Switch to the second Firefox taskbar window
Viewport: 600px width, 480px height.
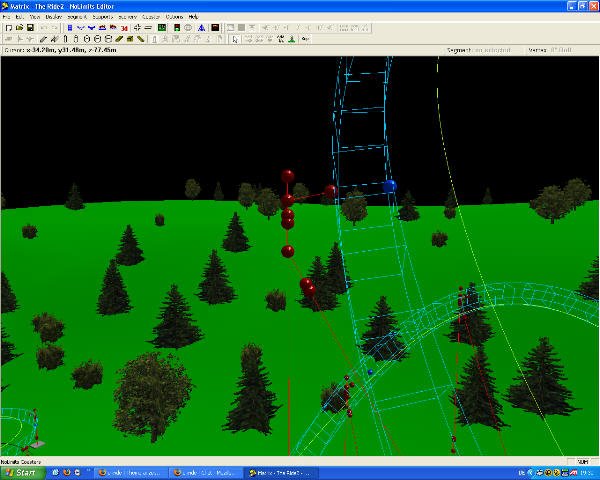pos(205,473)
